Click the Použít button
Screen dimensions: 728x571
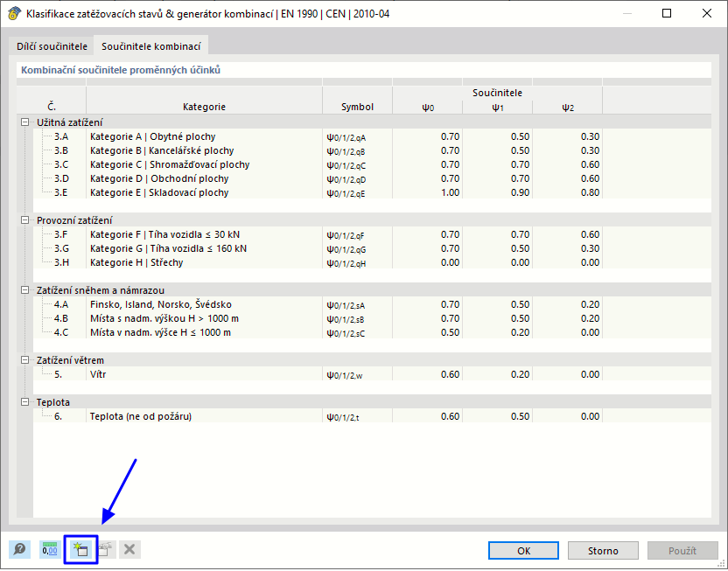pos(682,551)
